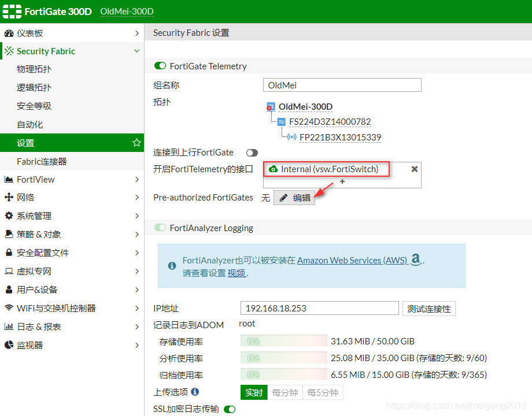
Task: Click the FortiAP icon for FP221B3X13015339
Action: pos(291,137)
